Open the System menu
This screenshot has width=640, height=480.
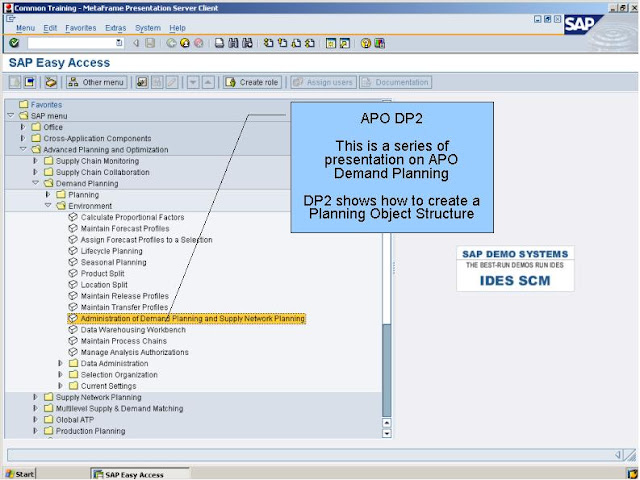click(x=148, y=28)
